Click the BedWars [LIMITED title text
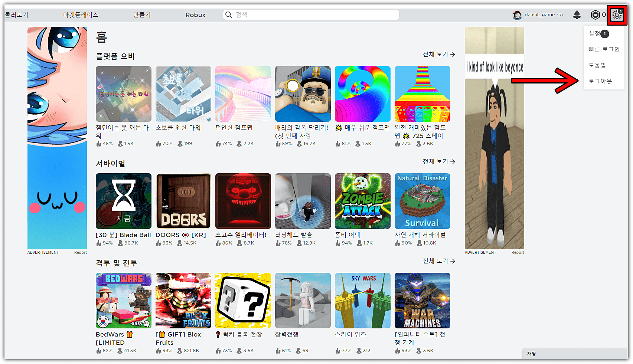 114,338
